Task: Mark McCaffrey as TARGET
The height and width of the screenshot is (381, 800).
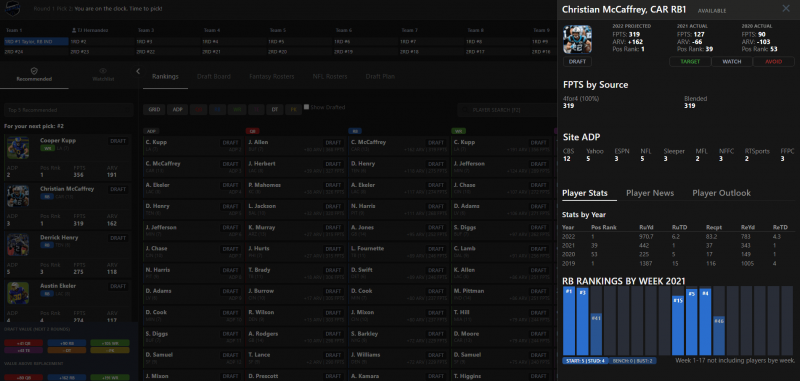Action: (x=690, y=62)
